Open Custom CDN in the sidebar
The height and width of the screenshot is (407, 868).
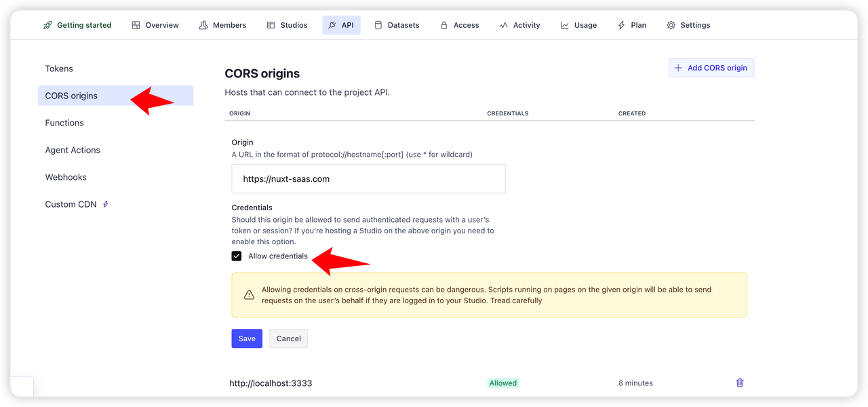(116, 204)
